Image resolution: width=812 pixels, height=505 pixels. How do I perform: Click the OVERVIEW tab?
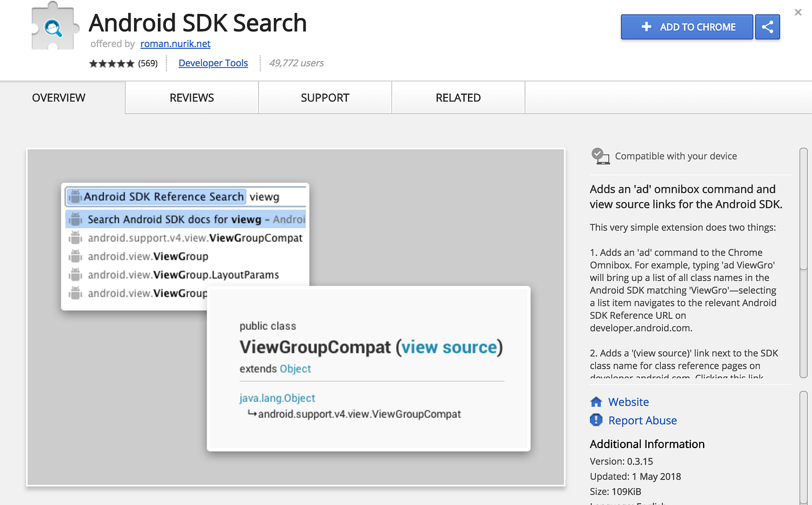(x=59, y=98)
